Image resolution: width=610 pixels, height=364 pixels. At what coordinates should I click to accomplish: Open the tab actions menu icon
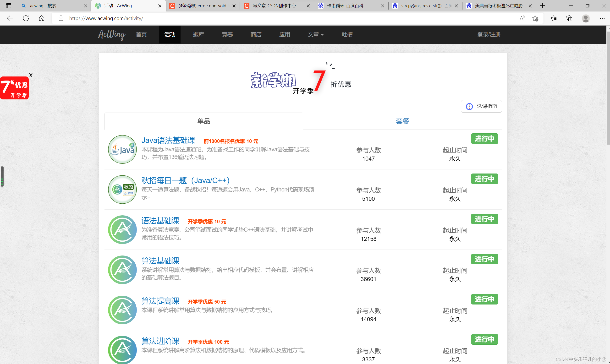pos(9,6)
